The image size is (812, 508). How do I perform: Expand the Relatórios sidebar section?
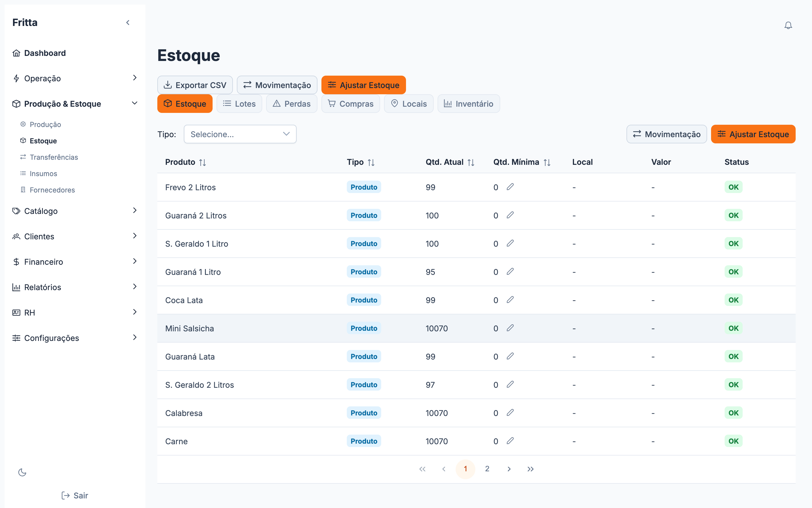pyautogui.click(x=75, y=287)
